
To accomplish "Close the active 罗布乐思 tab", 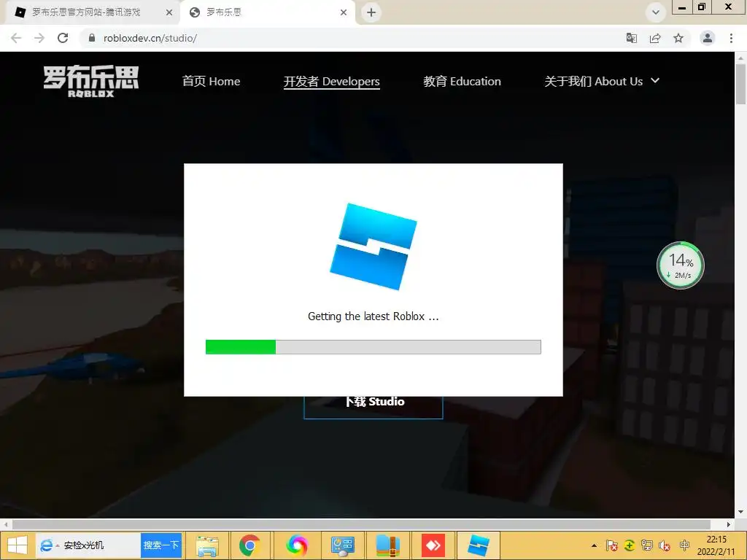I will (x=344, y=12).
